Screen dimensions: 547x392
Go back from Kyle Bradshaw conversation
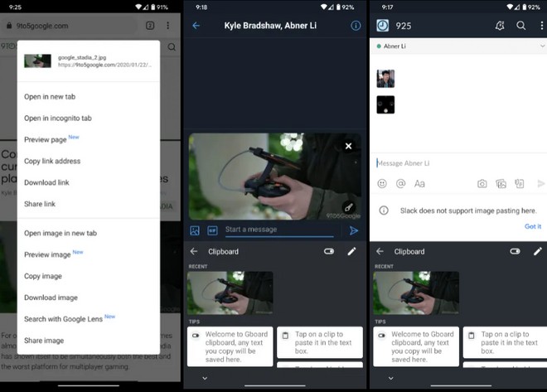[196, 26]
